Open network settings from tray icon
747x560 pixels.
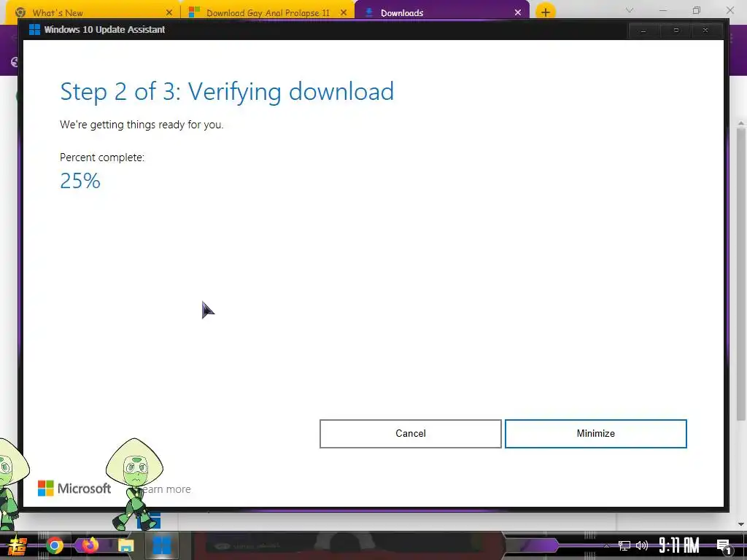coord(624,545)
